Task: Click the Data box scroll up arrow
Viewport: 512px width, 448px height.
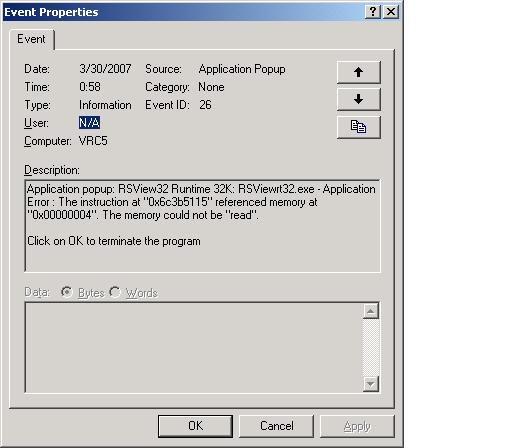Action: 371,311
